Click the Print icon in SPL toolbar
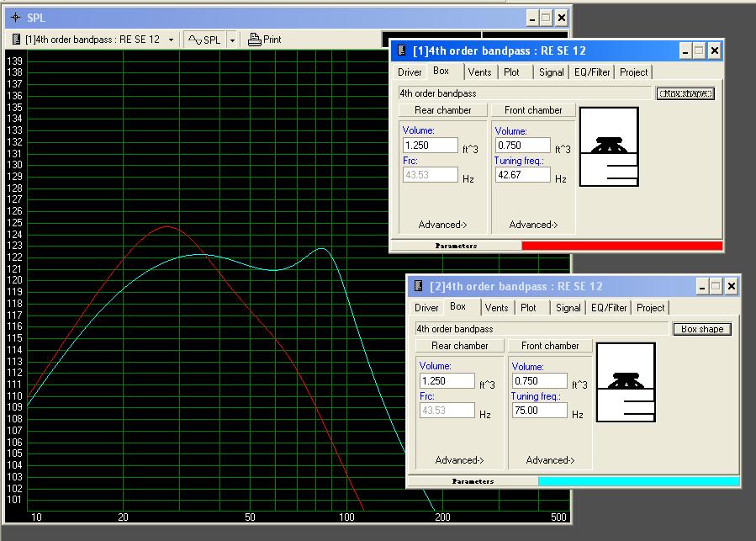The image size is (756, 541). pos(255,40)
